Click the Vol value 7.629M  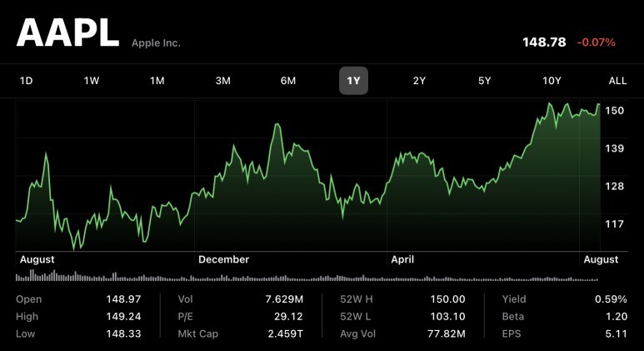click(284, 298)
